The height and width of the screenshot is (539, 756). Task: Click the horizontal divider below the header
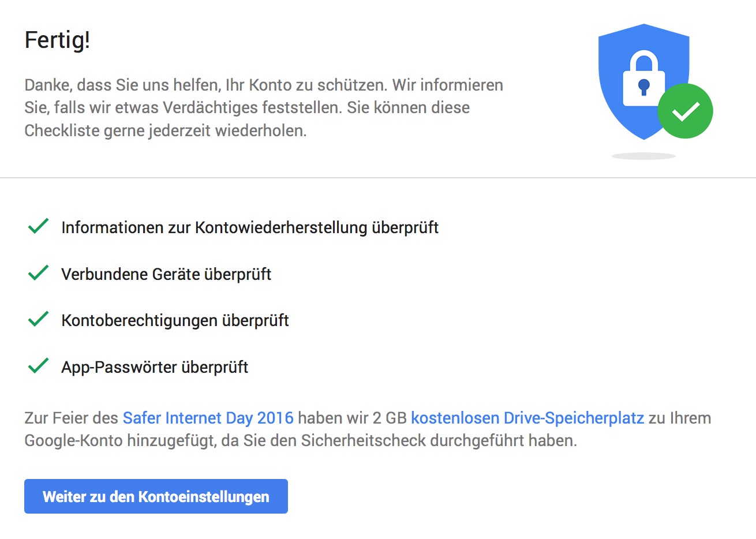[378, 177]
